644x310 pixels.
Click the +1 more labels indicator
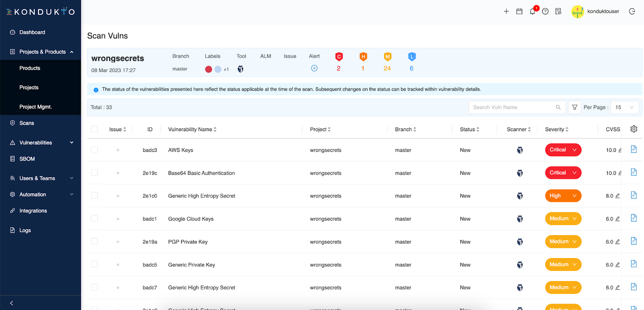pos(226,69)
